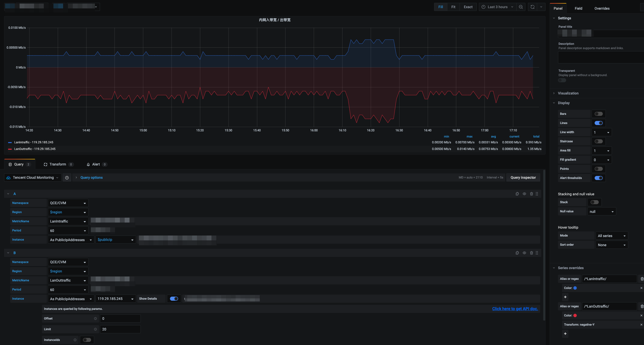644x345 pixels.
Task: Switch to the Transform tab
Action: [58, 164]
